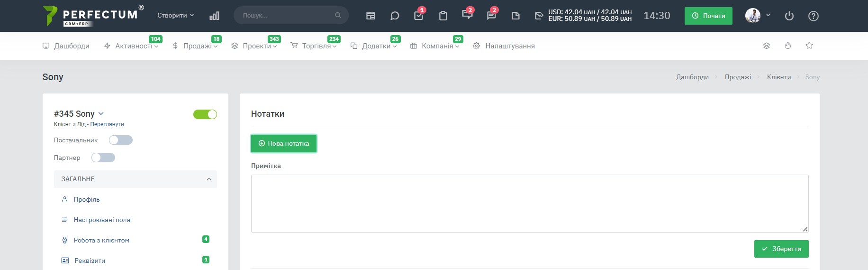Click the Дашборди monitor icon
Image resolution: width=868 pixels, height=270 pixels.
46,46
